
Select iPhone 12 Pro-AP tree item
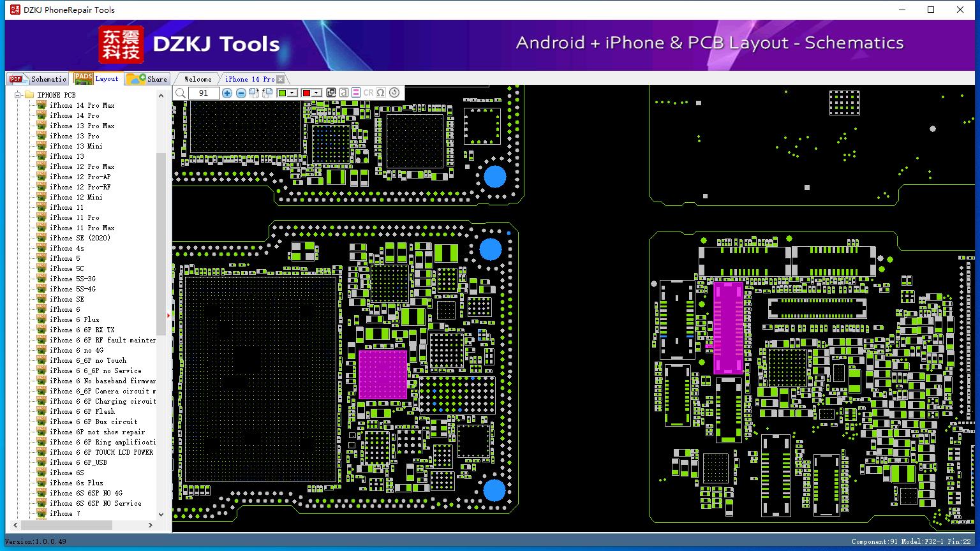click(80, 177)
